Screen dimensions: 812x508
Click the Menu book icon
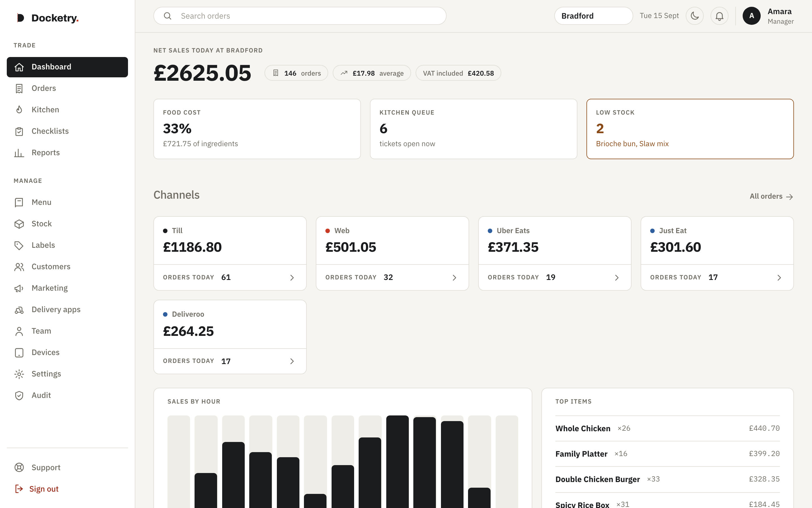point(19,202)
